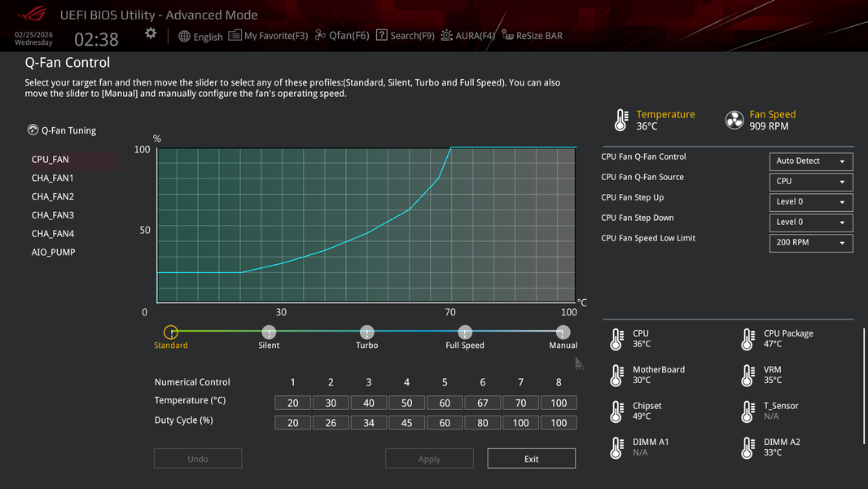Select AIO_PUMP in the fan list

pos(53,252)
